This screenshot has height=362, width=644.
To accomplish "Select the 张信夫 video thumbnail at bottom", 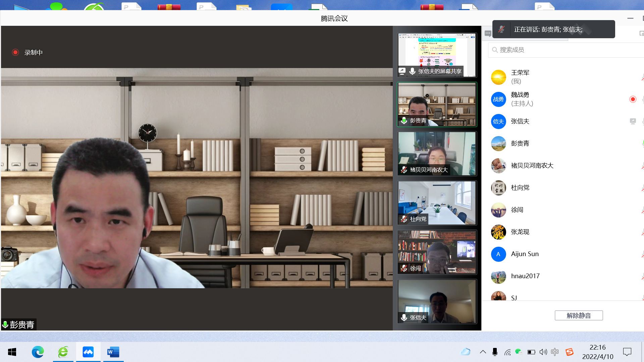I will tap(437, 301).
